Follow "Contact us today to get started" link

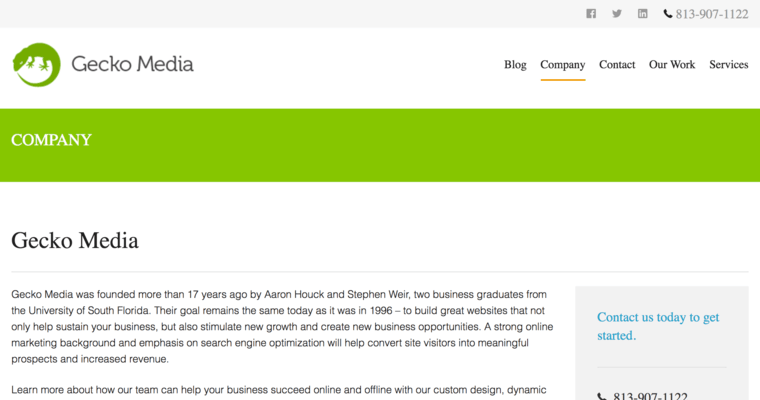click(658, 326)
